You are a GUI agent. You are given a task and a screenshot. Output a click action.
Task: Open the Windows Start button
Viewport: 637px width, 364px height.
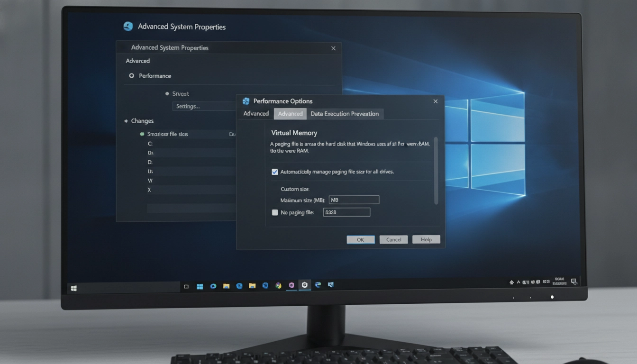coord(73,288)
